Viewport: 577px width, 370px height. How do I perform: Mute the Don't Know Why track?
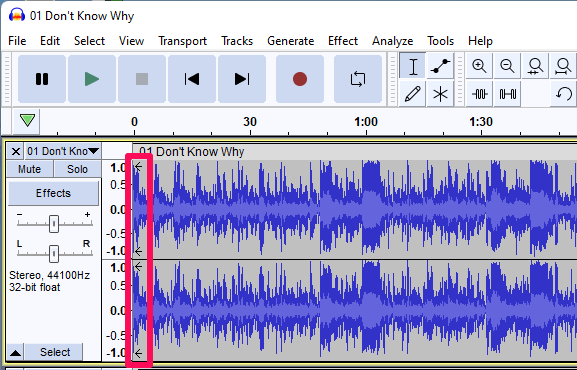[30, 169]
